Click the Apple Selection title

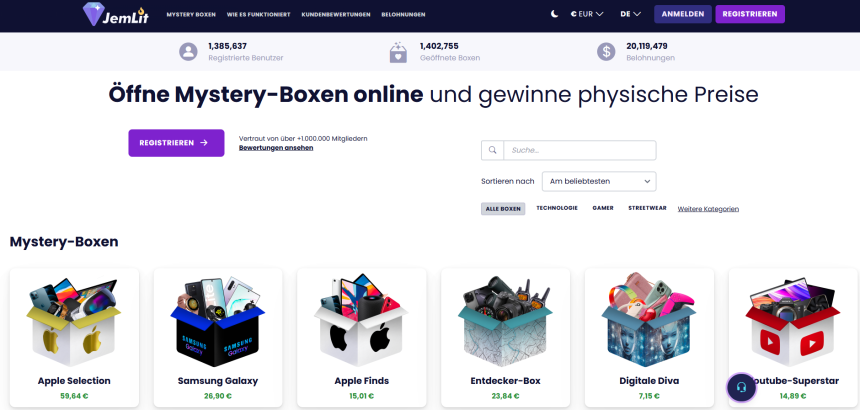74,381
